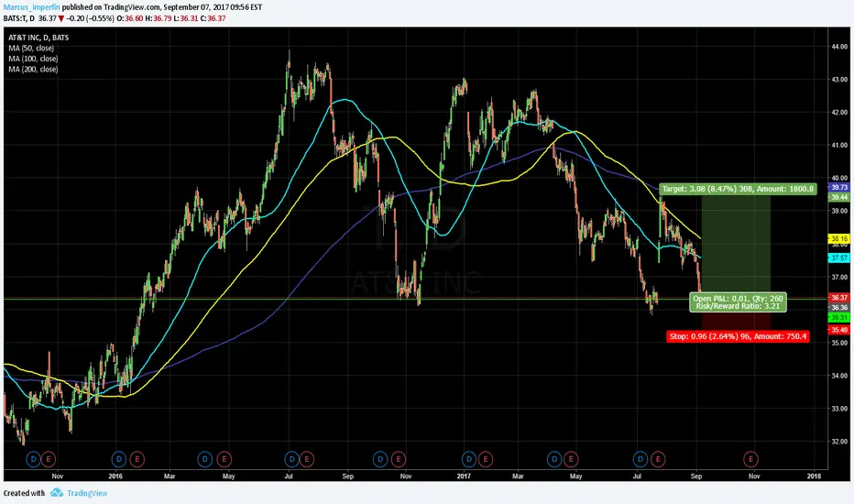
Task: Click the upcoming earnings E marker near Nov 2017
Action: [751, 459]
